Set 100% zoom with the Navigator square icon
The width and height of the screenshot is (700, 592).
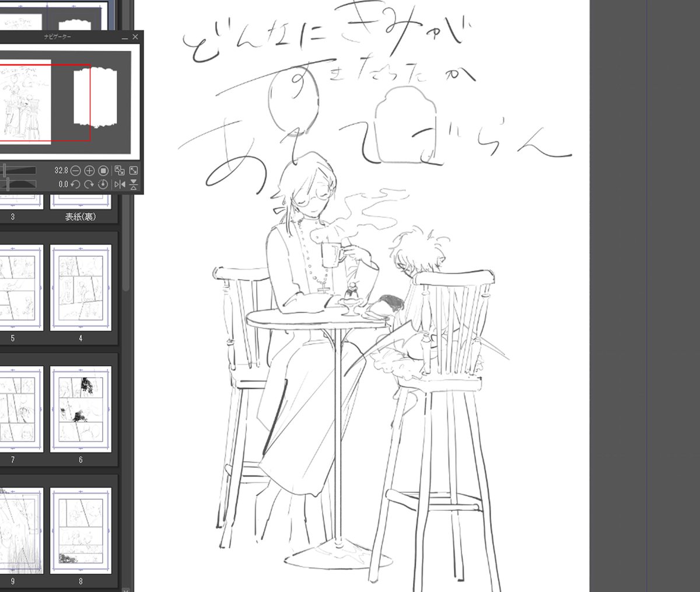[x=103, y=171]
